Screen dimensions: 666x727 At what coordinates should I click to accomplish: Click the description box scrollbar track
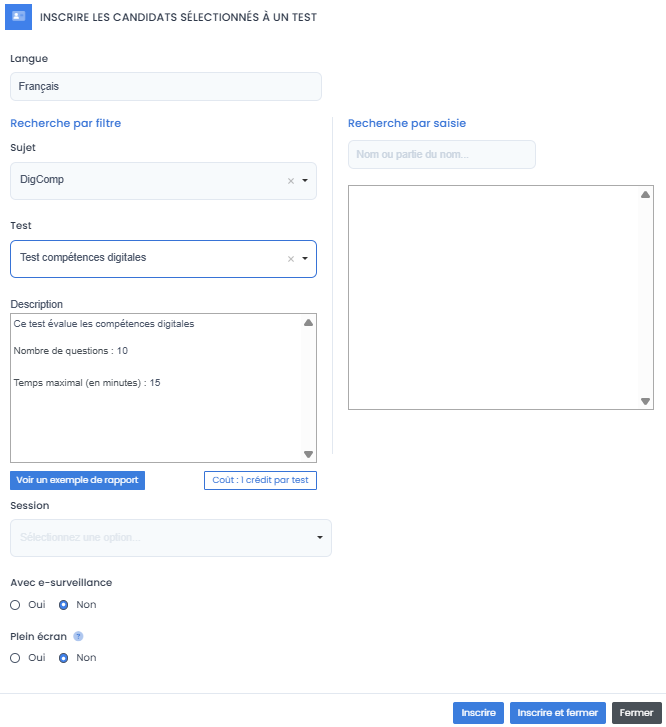[308, 388]
